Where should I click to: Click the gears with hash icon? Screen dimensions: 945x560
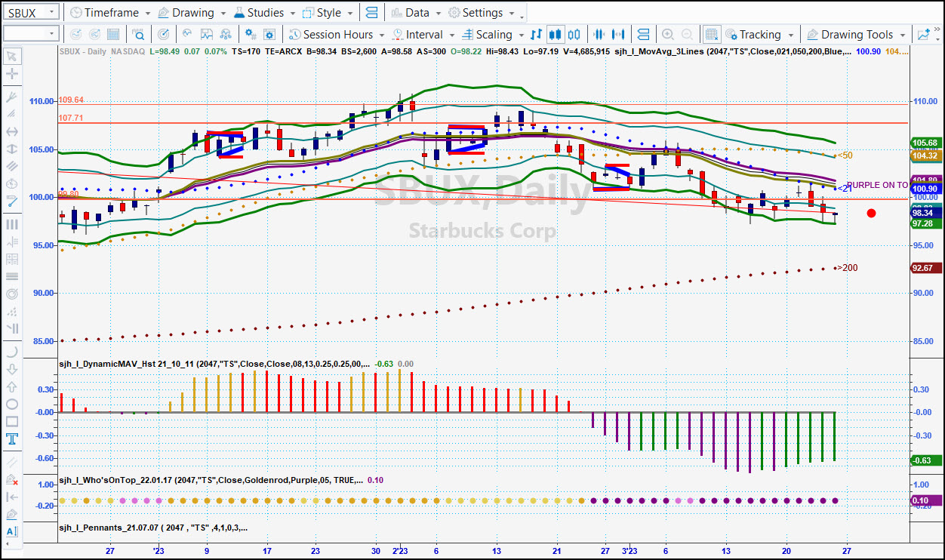pos(251,35)
